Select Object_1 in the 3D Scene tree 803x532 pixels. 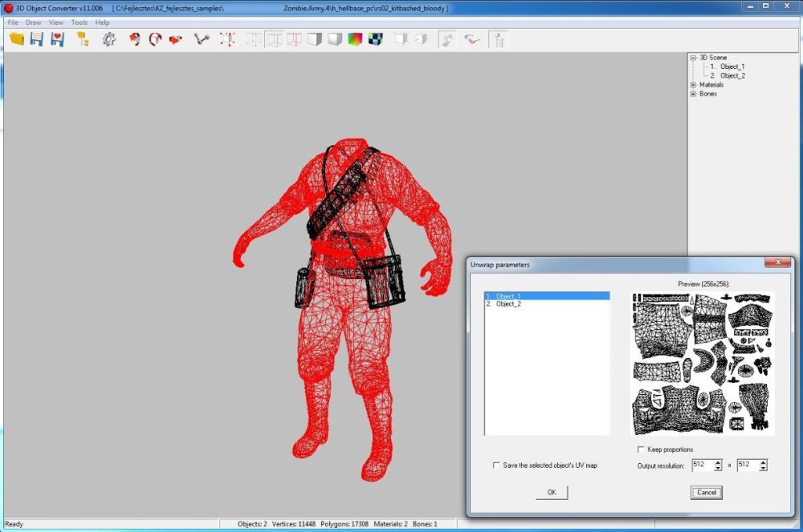[732, 67]
